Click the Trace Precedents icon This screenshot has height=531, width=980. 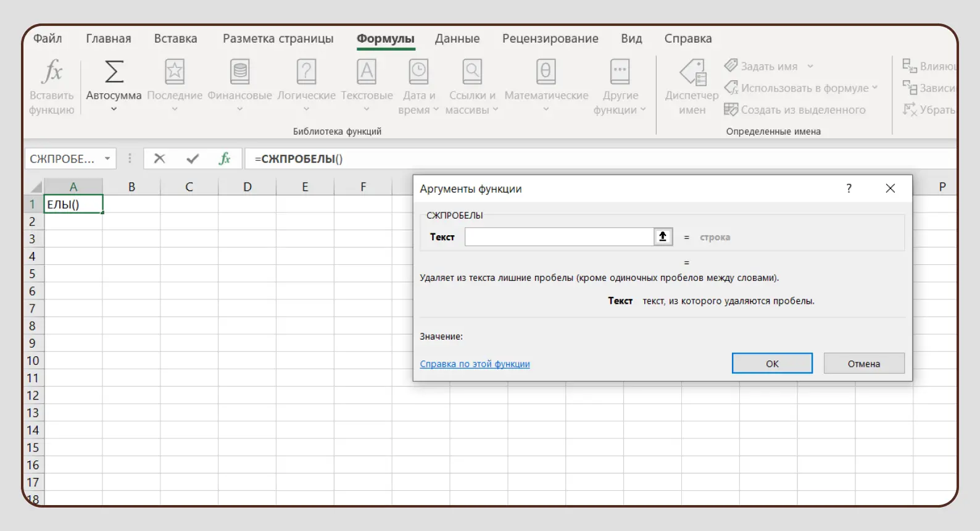[x=910, y=65]
